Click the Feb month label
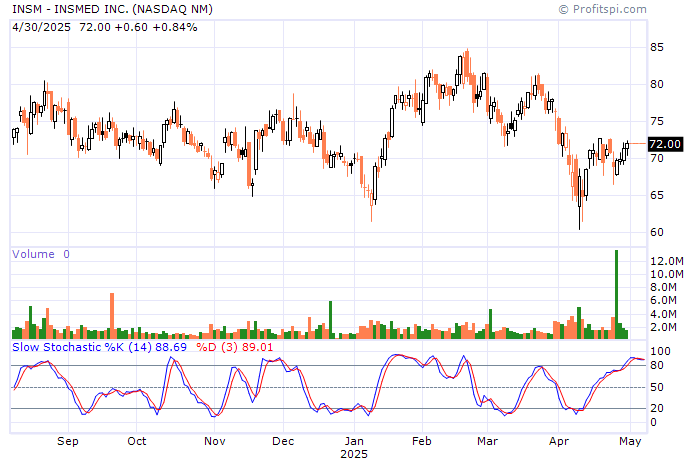 pos(422,441)
